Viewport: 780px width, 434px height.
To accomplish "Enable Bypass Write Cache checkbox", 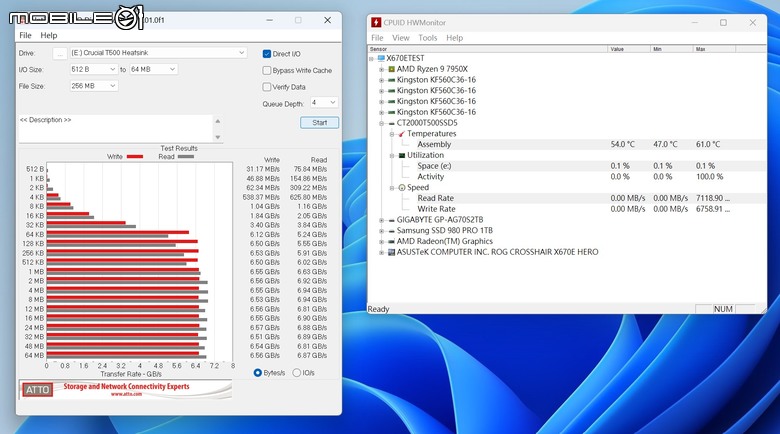I will tap(267, 71).
